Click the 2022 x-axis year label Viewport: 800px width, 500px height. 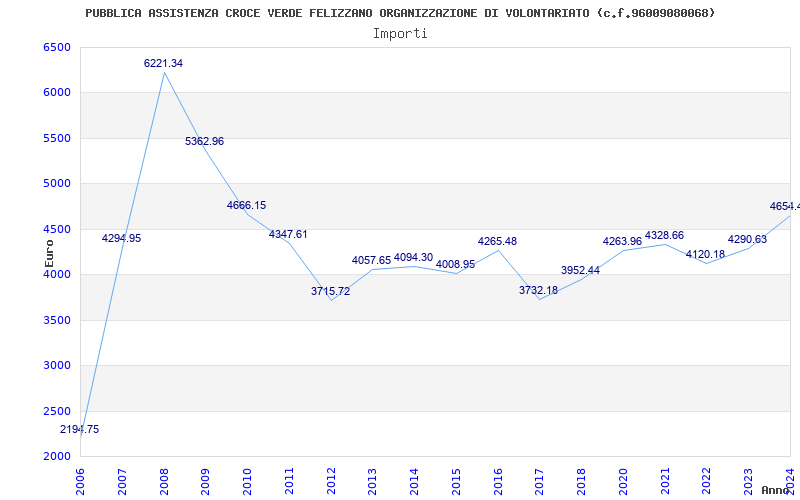(x=707, y=481)
